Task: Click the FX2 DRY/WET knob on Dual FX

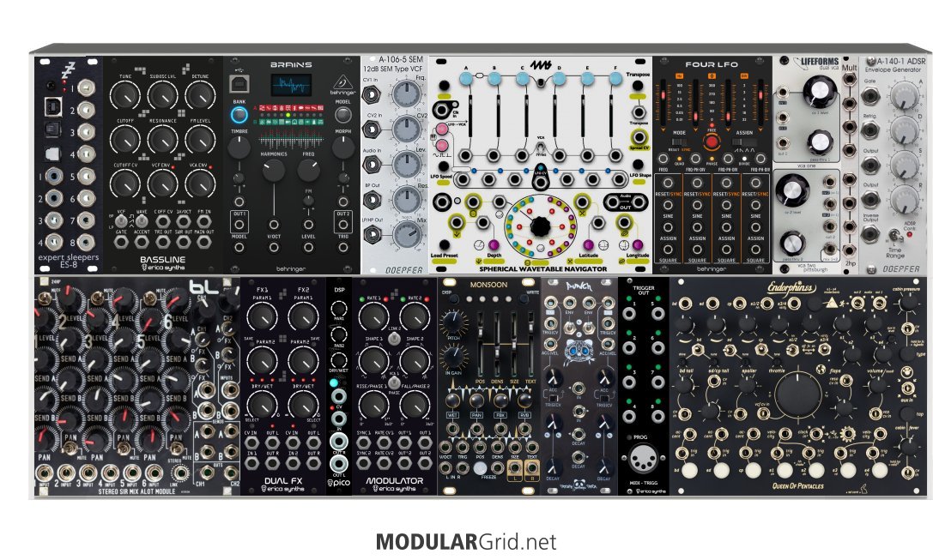Action: point(304,404)
